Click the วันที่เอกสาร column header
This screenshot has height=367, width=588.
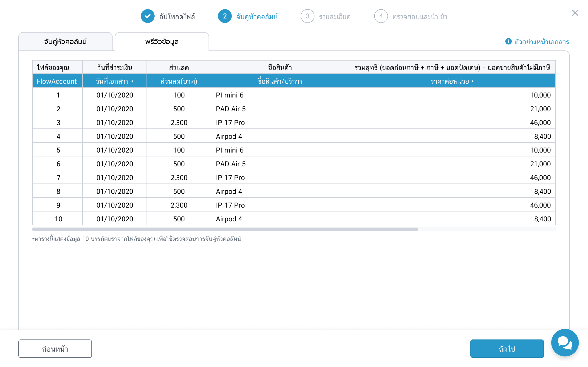(114, 81)
